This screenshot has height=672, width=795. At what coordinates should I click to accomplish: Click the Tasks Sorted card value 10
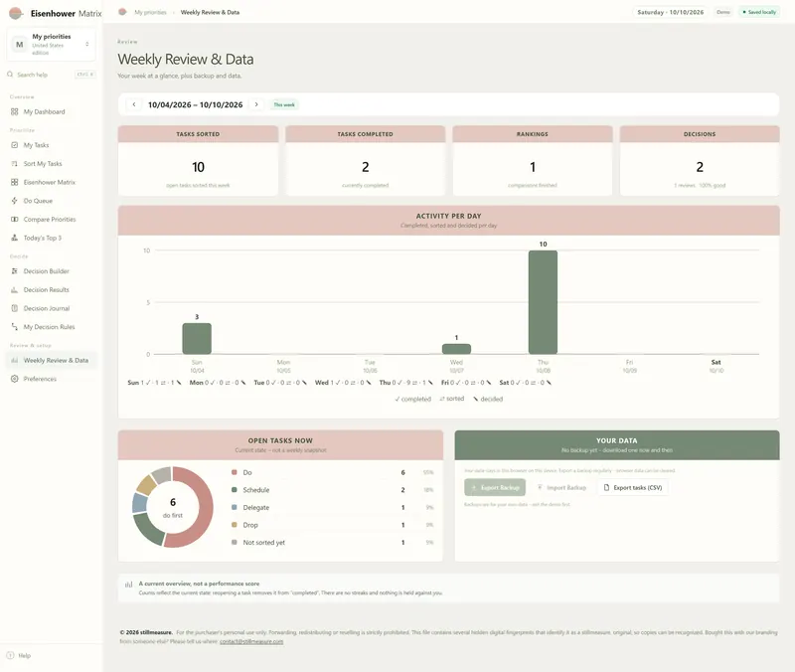(x=198, y=167)
